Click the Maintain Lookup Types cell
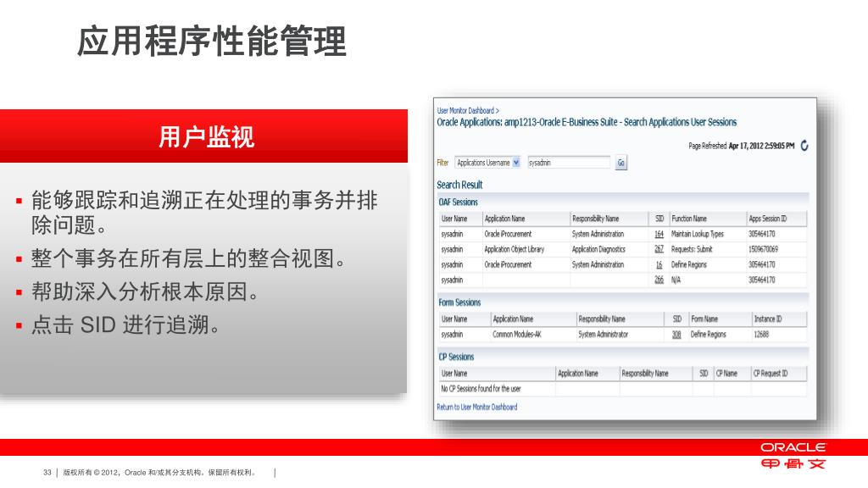Viewport: 868px width, 488px height. pyautogui.click(x=698, y=234)
